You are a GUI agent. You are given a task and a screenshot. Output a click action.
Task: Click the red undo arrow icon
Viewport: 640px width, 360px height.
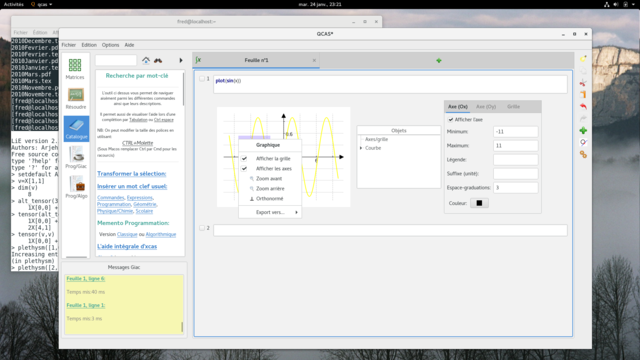tap(583, 107)
